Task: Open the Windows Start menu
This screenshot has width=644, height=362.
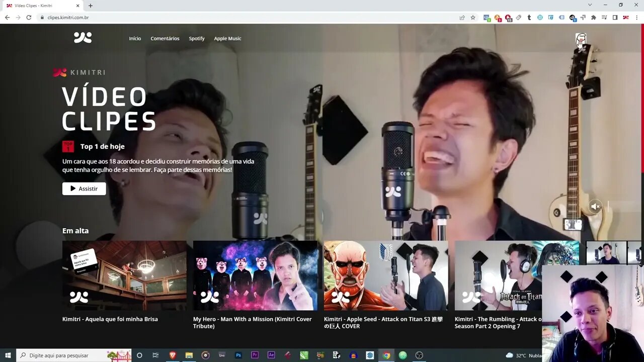Action: [x=8, y=355]
